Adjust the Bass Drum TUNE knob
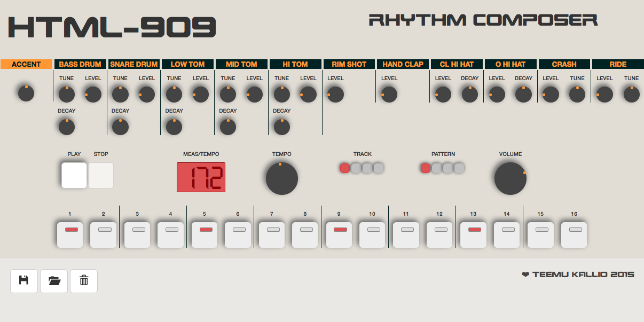 pyautogui.click(x=66, y=94)
